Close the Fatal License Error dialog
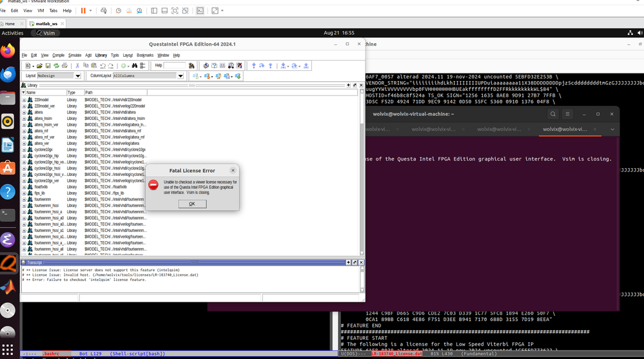 click(x=233, y=171)
